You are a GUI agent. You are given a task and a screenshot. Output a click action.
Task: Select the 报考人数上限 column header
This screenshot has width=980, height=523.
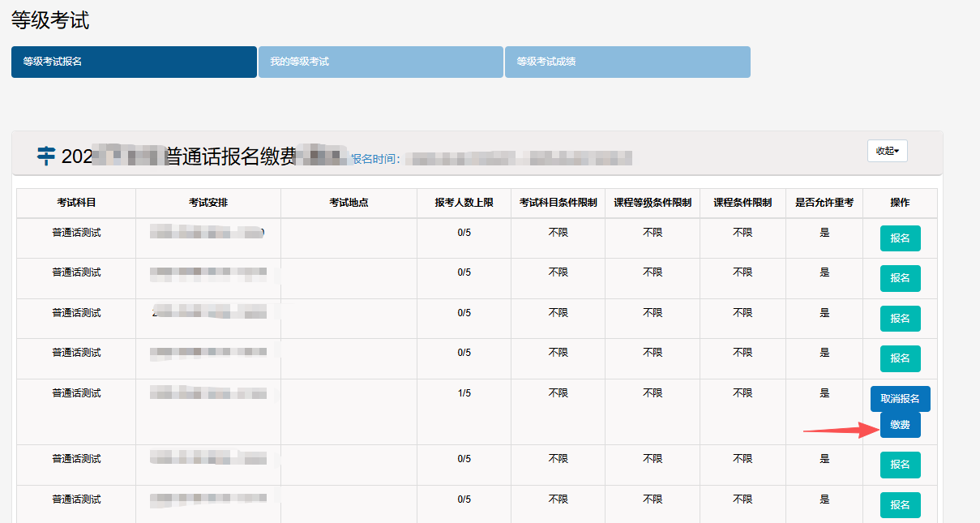[464, 203]
